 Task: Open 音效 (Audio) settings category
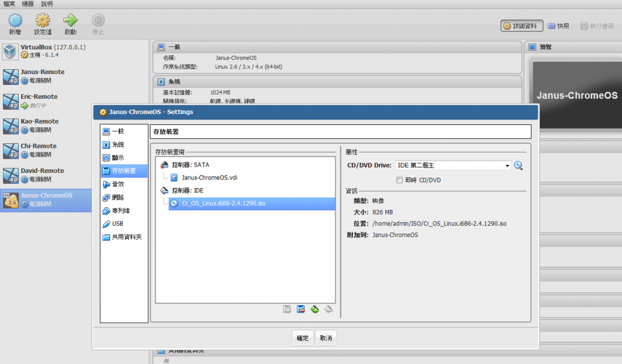[124, 184]
